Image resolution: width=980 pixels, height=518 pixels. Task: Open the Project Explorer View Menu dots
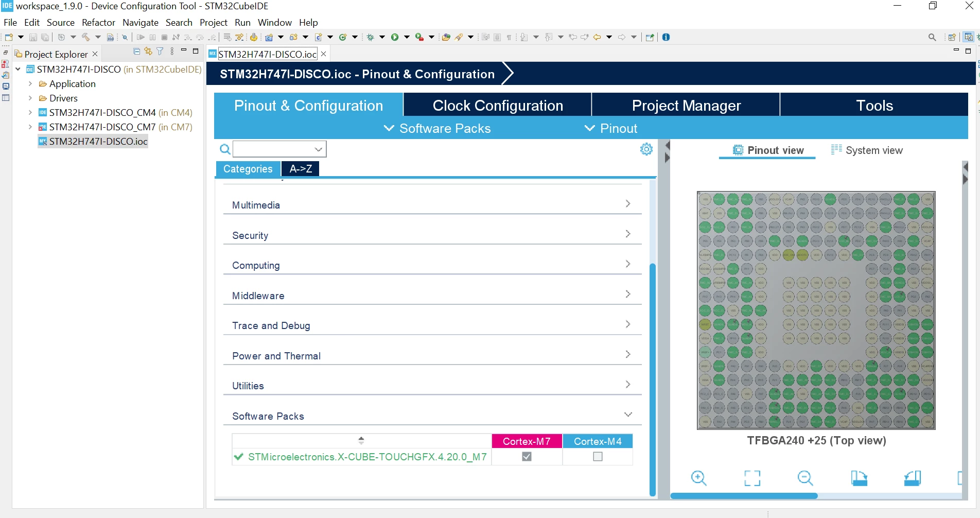(172, 51)
